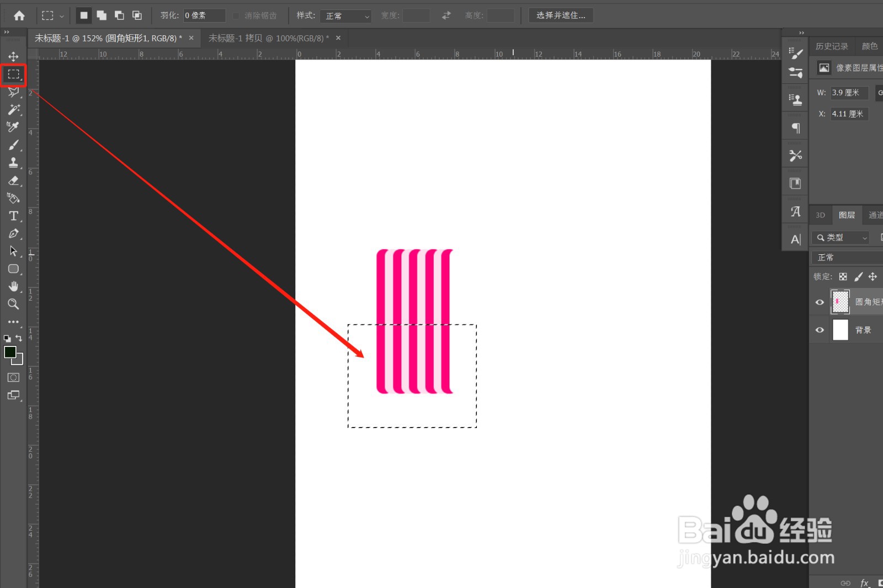Select the Polygonal Lasso tool

[x=13, y=92]
